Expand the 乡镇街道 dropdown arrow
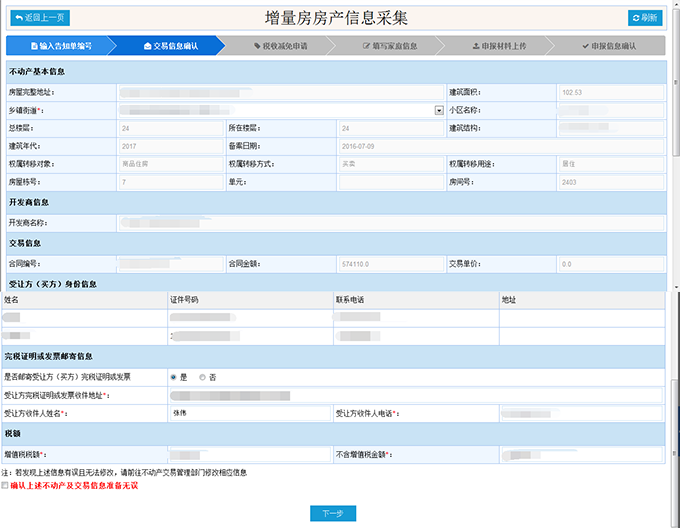Image resolution: width=680 pixels, height=530 pixels. tap(438, 110)
